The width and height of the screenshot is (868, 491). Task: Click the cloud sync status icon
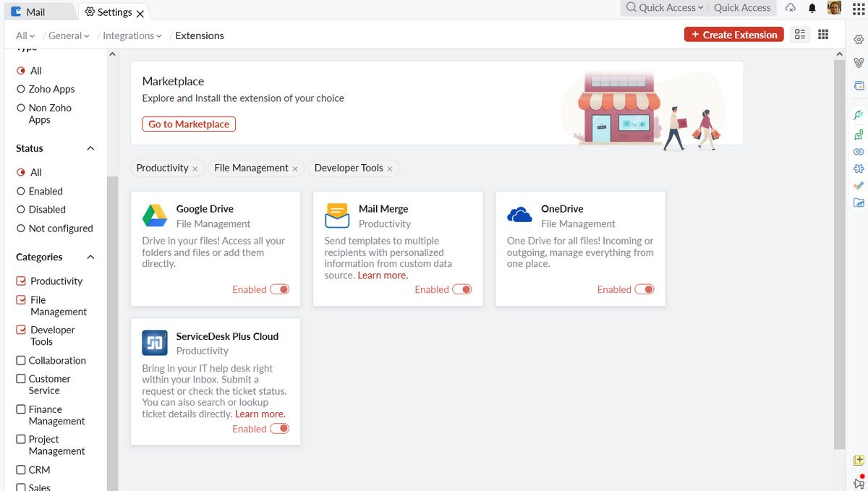point(791,8)
